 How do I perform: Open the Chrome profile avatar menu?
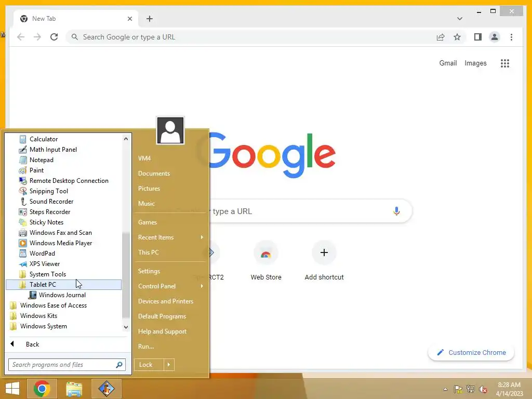(495, 37)
